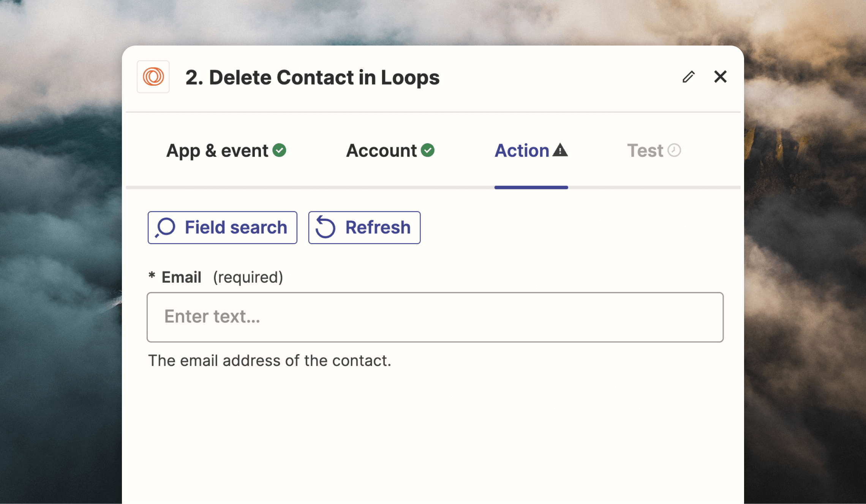
Task: Click the Field search button
Action: point(223,228)
